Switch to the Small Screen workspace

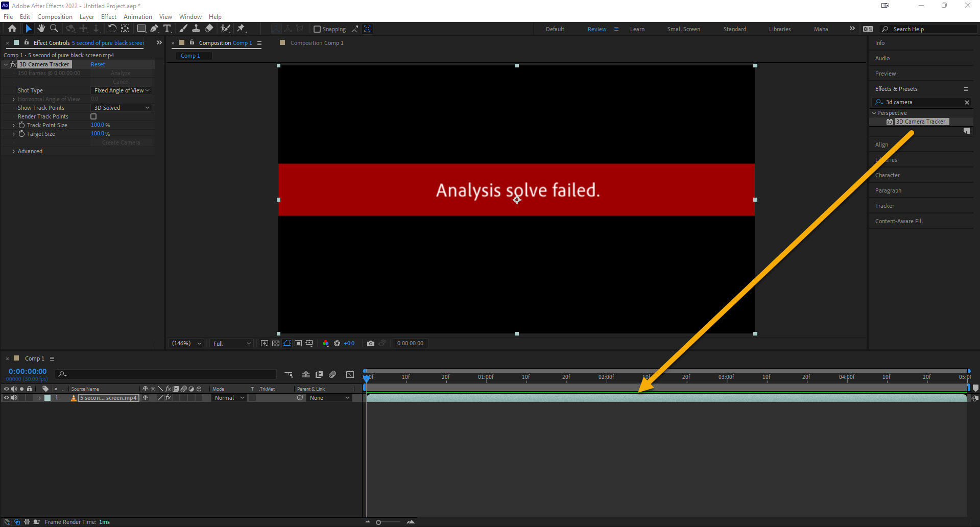click(684, 29)
